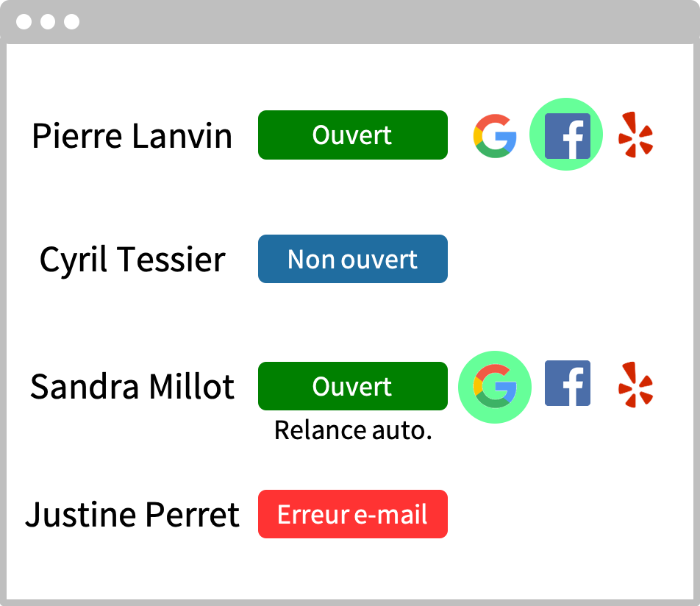This screenshot has height=606, width=700.
Task: Select the Justine Perret name
Action: [x=132, y=515]
